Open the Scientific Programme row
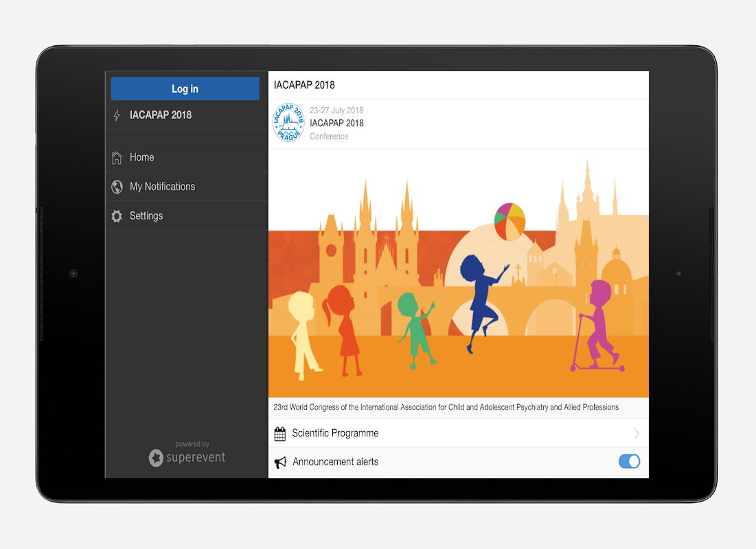This screenshot has width=756, height=549. point(459,433)
